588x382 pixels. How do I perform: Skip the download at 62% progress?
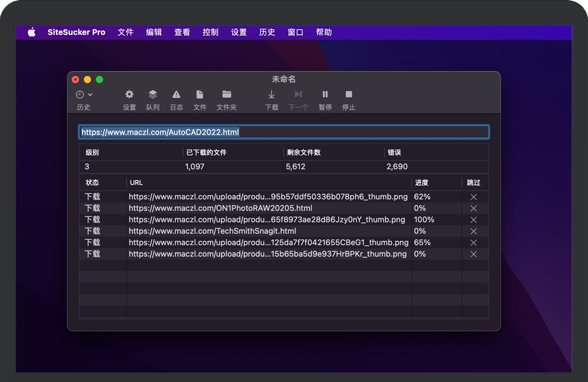(473, 197)
